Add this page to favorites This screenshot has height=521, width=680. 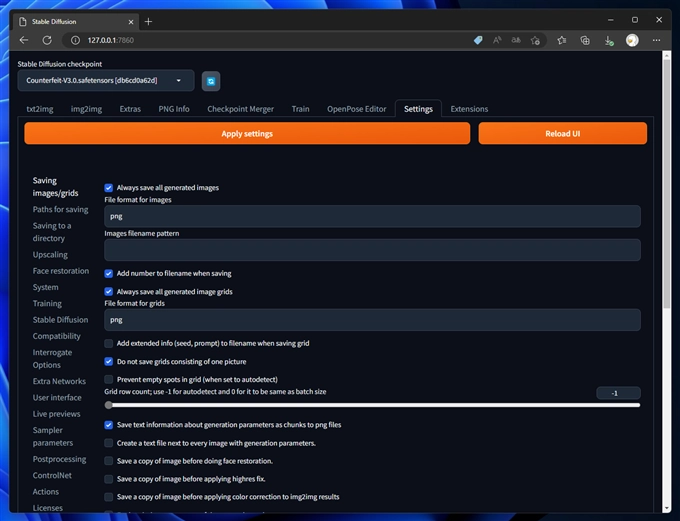(535, 40)
